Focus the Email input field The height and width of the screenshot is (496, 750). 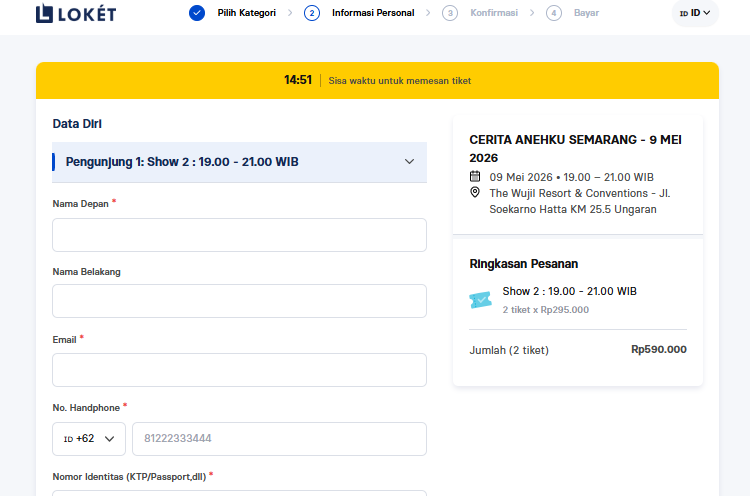point(239,370)
